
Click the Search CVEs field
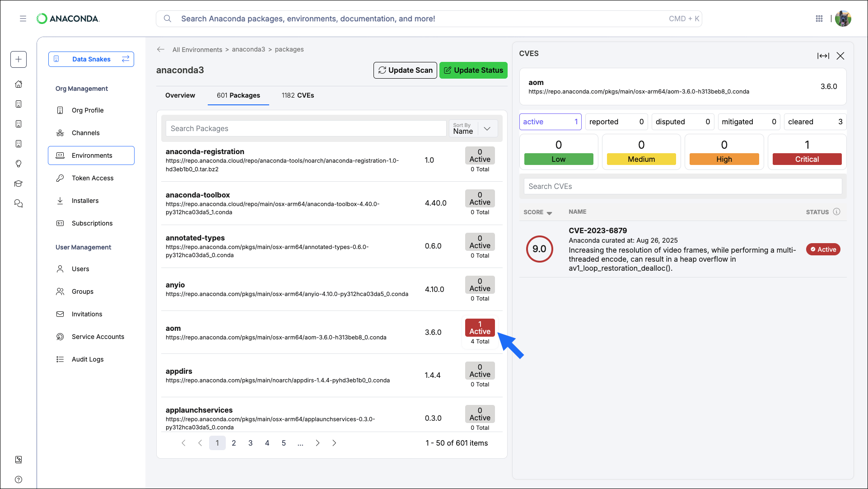[x=683, y=186]
